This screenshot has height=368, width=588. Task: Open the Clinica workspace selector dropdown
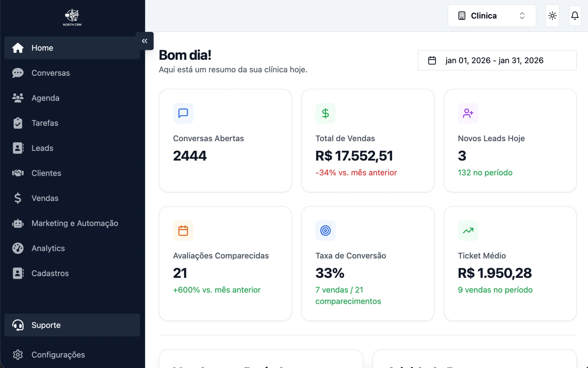(492, 16)
